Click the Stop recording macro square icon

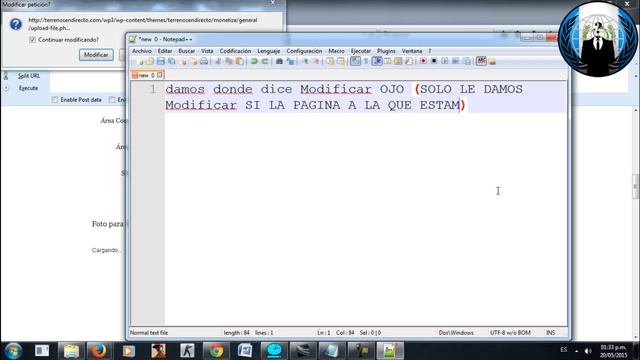[433, 61]
